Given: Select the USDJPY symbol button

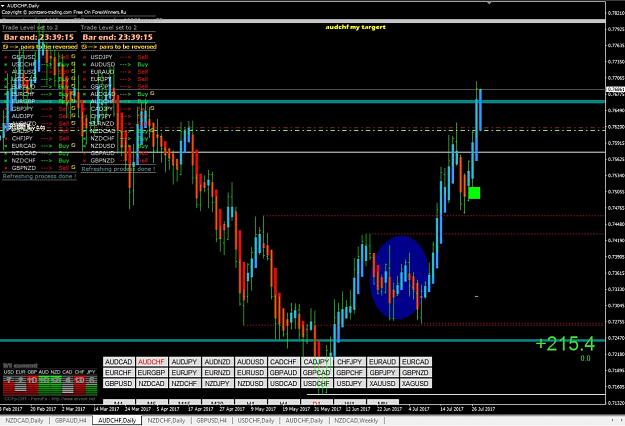Looking at the screenshot, I should tap(350, 383).
